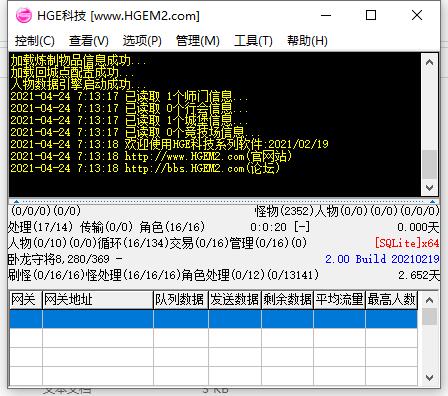Screen dimensions: 448x396
Task: Open the 查看(V) menu
Action: click(89, 41)
